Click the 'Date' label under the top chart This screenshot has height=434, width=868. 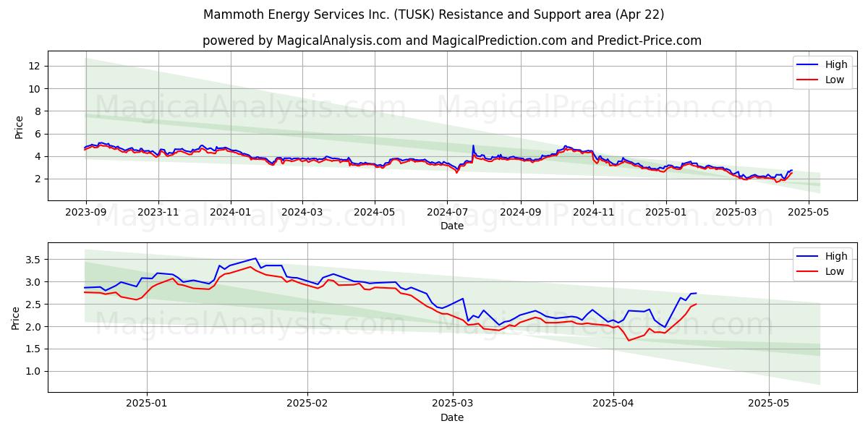[x=452, y=226]
